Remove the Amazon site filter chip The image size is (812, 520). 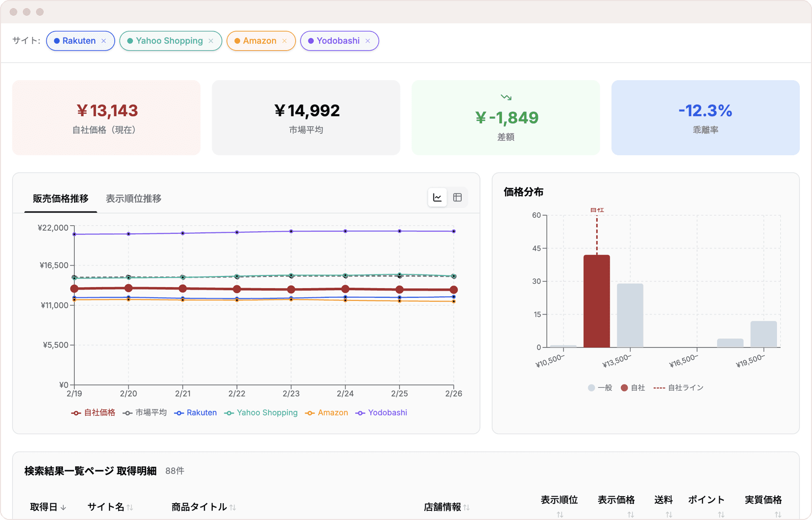284,41
